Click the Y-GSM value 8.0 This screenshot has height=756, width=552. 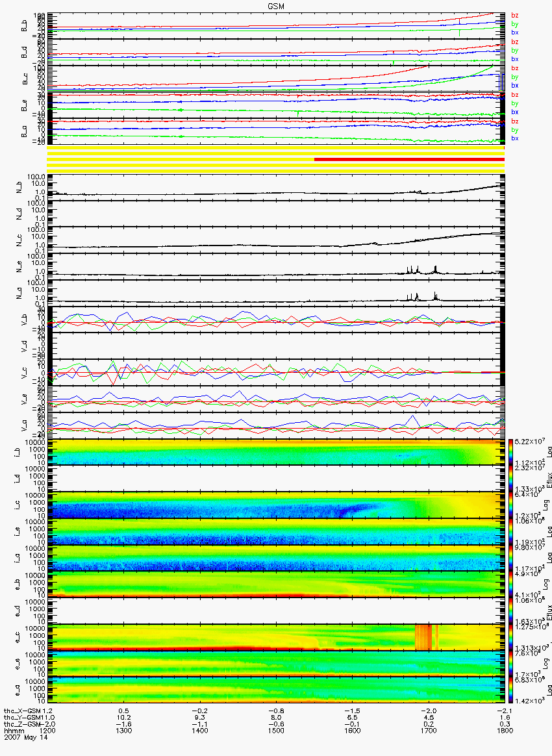click(276, 718)
